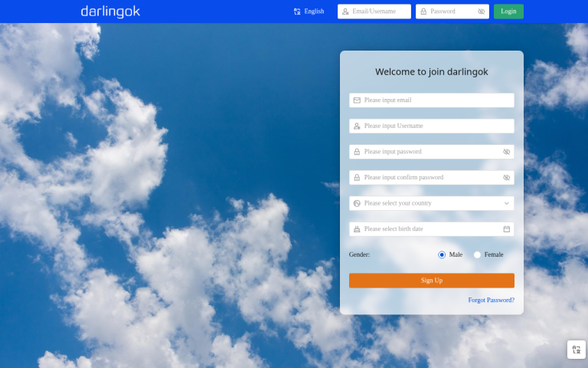Click the 'Gender:' label
Viewport: 588px width, 368px height.
359,255
